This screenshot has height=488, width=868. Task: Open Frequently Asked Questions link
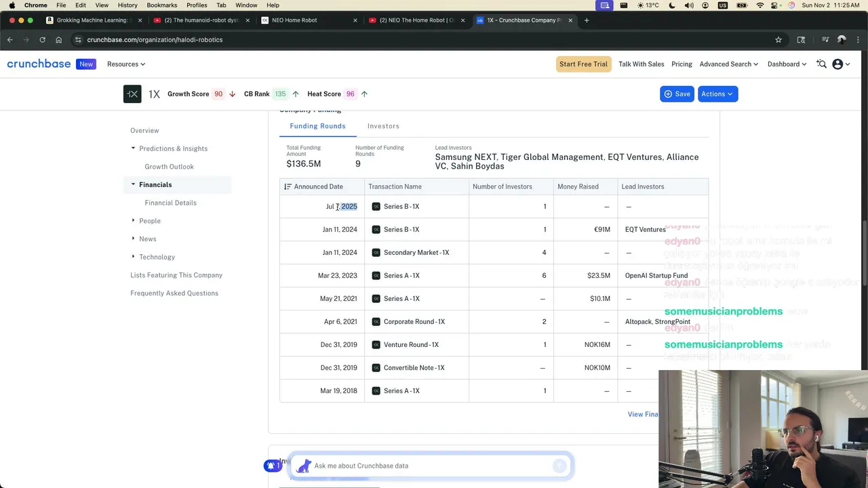pyautogui.click(x=174, y=293)
